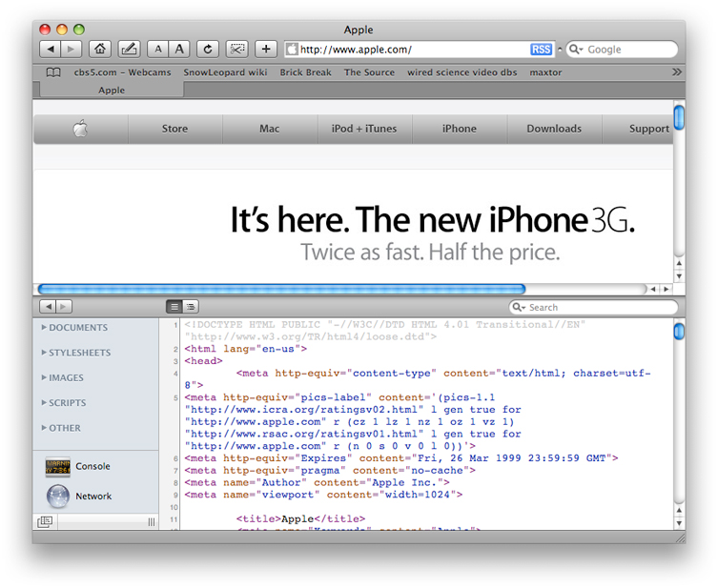
Task: Click the page horizontal scrollbar thumb
Action: [281, 289]
